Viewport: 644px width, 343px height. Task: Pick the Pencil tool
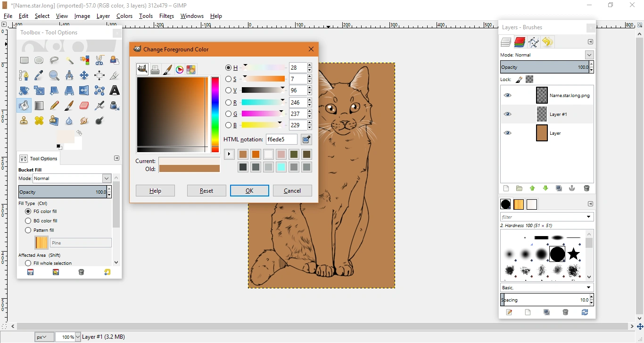[x=54, y=106]
